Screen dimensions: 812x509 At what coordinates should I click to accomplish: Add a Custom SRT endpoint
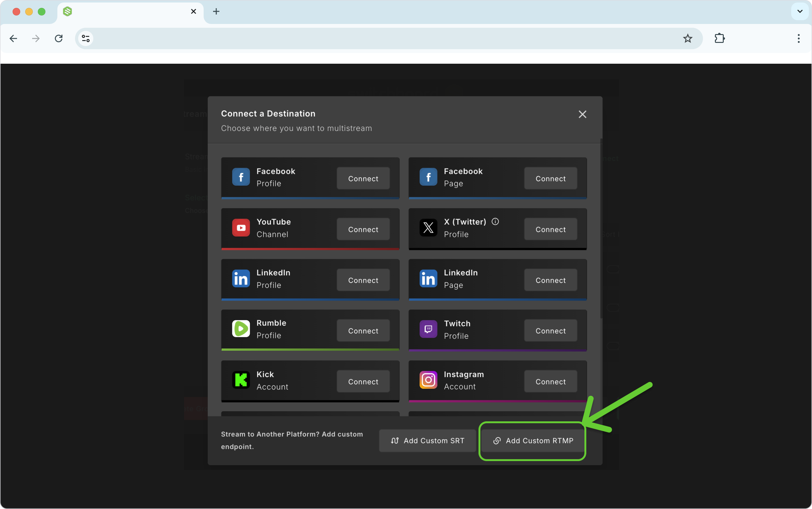coord(427,440)
